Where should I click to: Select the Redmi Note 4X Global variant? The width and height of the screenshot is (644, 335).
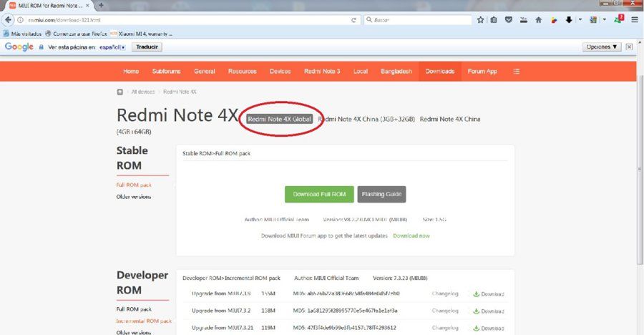click(279, 120)
